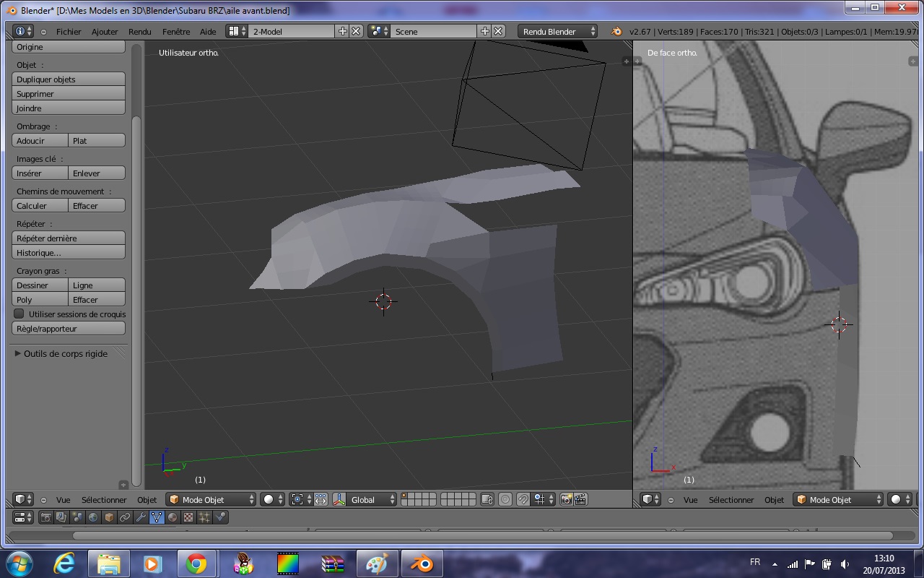924x578 pixels.
Task: Open the Scene properties tab
Action: click(x=78, y=517)
